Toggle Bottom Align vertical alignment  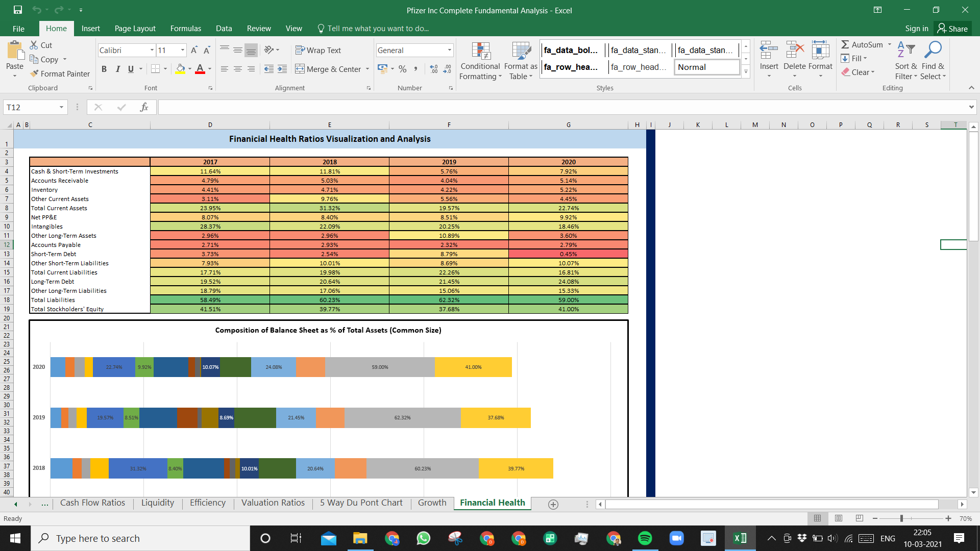coord(251,50)
